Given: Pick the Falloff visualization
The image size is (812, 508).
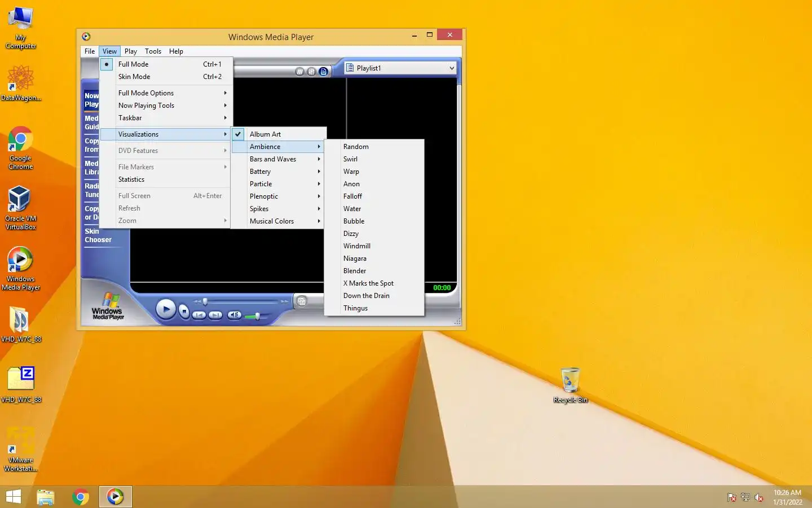Looking at the screenshot, I should [x=374, y=196].
